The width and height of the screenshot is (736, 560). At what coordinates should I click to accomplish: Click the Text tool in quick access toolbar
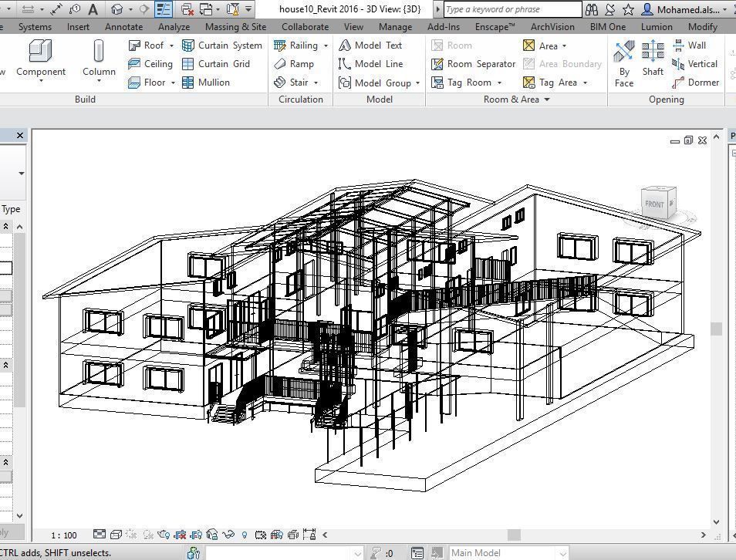pos(93,9)
